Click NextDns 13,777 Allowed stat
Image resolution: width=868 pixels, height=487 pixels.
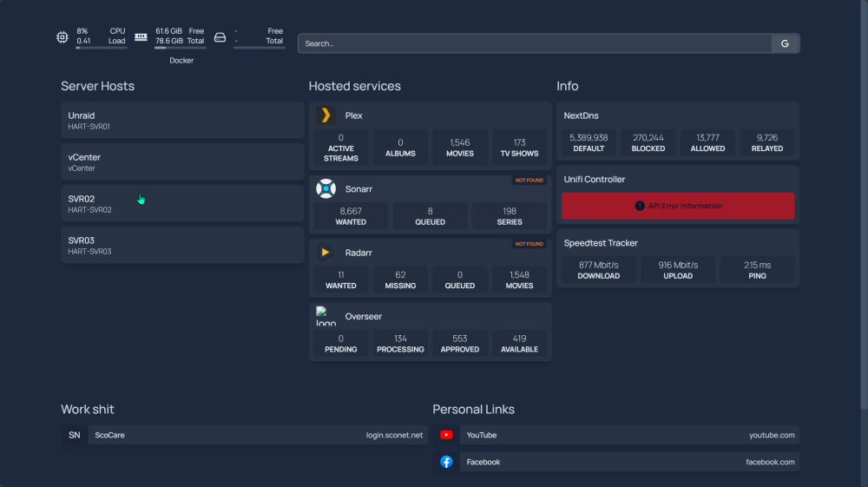[x=707, y=142]
